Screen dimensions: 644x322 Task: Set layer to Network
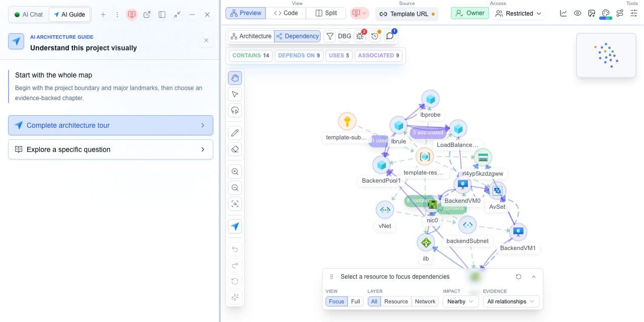(x=425, y=301)
